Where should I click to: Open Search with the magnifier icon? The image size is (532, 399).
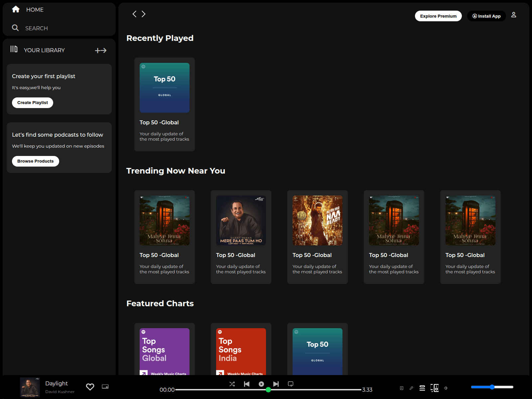(x=15, y=28)
